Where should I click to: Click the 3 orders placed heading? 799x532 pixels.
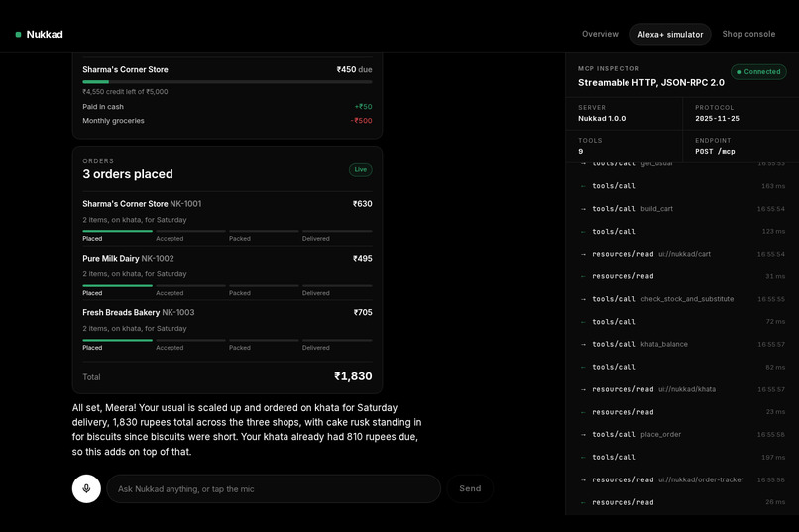[x=128, y=174]
